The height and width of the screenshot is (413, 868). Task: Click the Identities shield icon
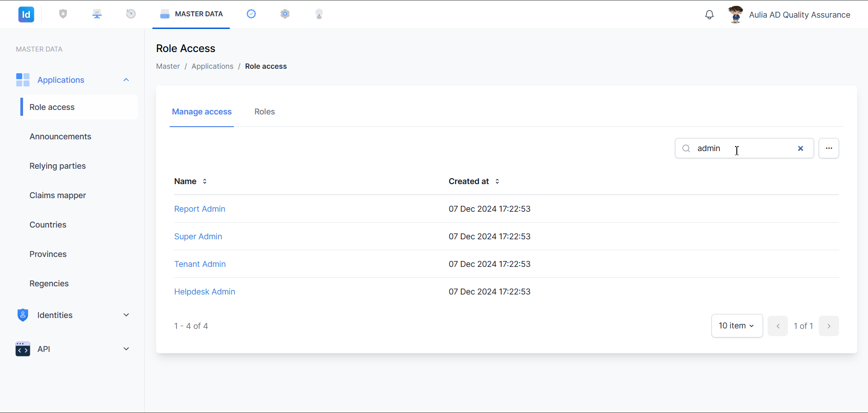point(23,315)
